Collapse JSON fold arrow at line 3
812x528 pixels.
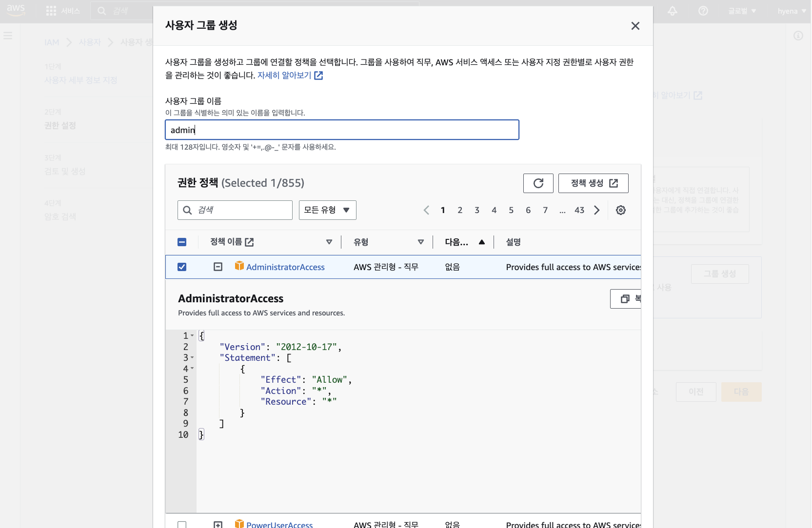tap(192, 358)
